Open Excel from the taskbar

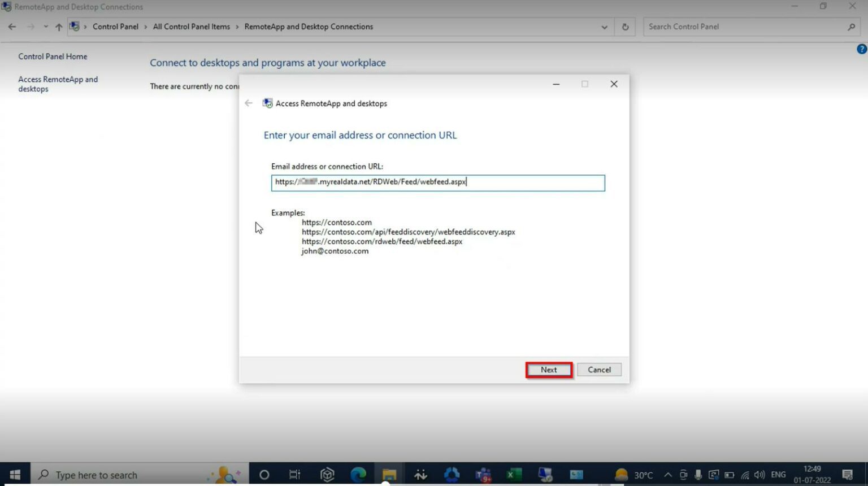point(514,475)
